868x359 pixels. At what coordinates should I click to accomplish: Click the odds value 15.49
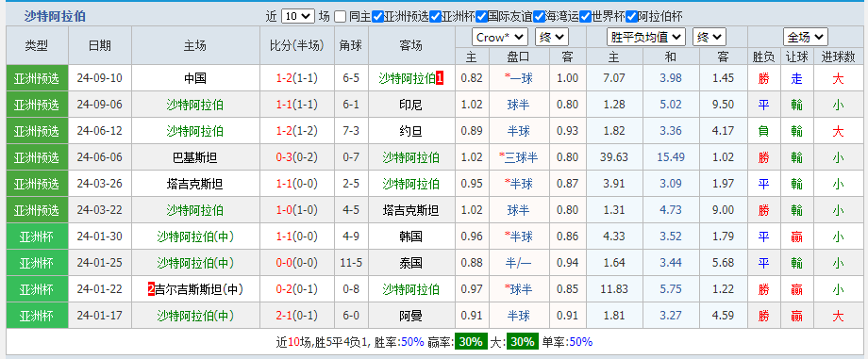click(671, 157)
